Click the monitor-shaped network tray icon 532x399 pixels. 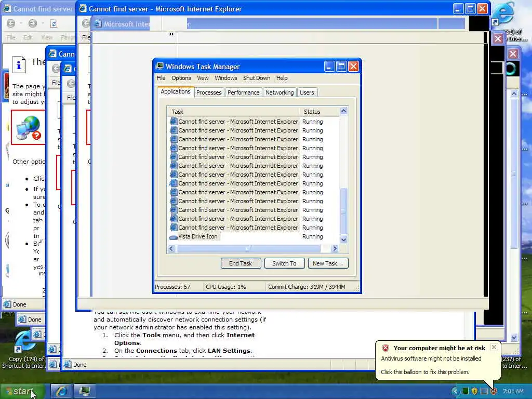point(484,391)
